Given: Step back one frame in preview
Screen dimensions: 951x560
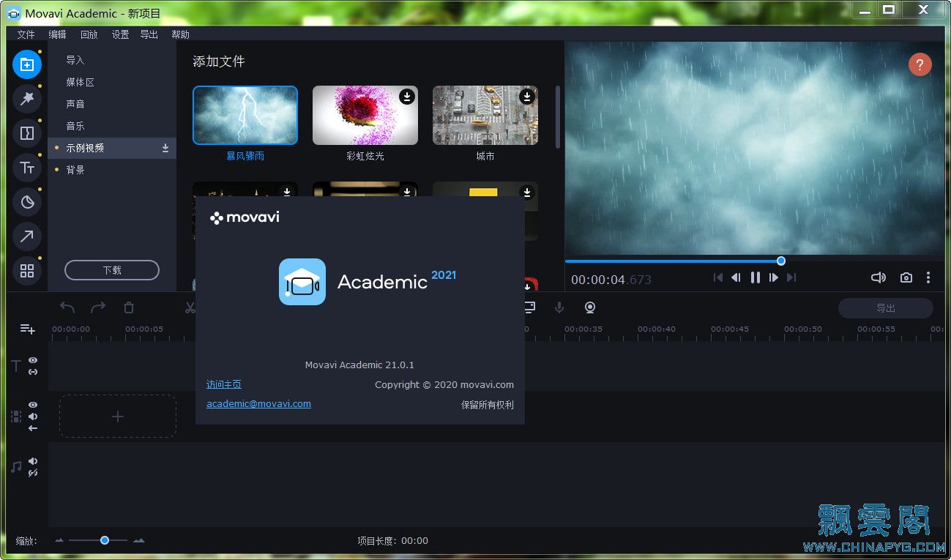Looking at the screenshot, I should [x=736, y=277].
